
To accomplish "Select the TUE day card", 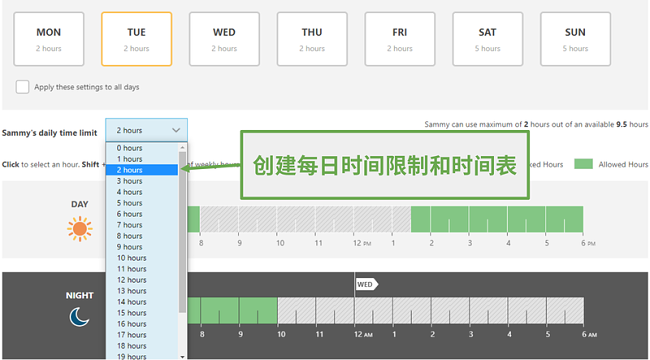I will click(136, 39).
